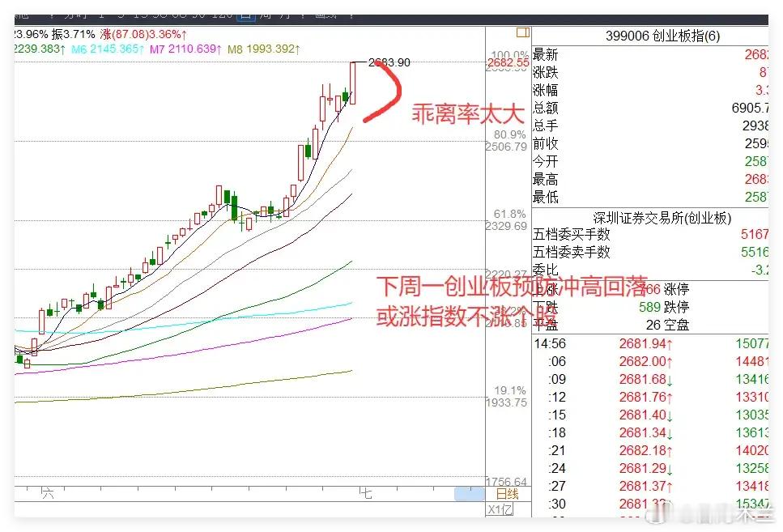Click the X1亿 volume unit label

(x=500, y=510)
